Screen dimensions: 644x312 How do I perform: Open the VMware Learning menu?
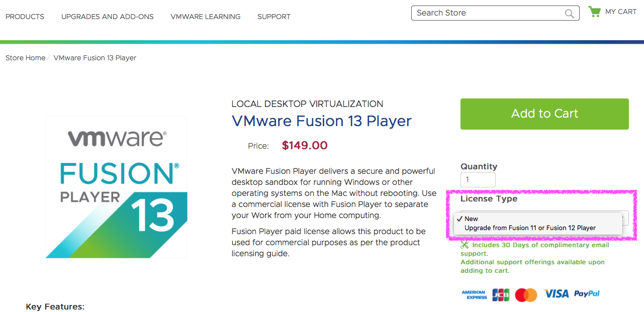[206, 17]
